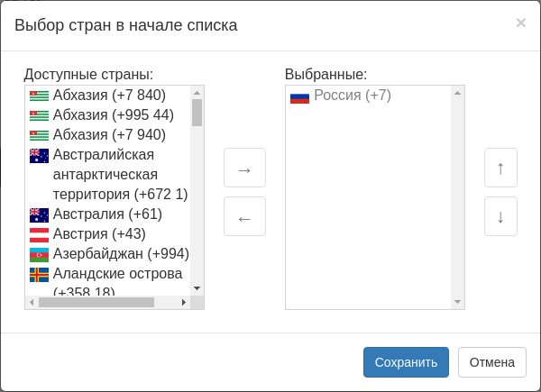Click the Åland Islands flag icon

click(39, 274)
